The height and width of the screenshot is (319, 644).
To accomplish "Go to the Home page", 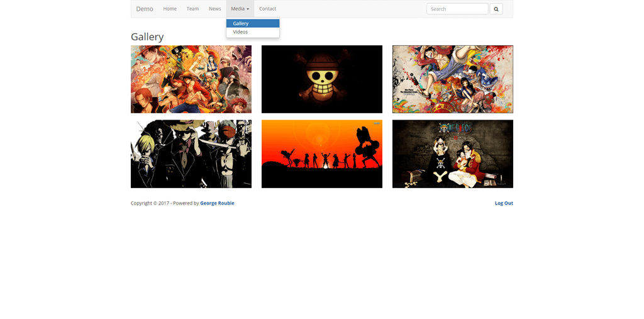I will [x=170, y=9].
